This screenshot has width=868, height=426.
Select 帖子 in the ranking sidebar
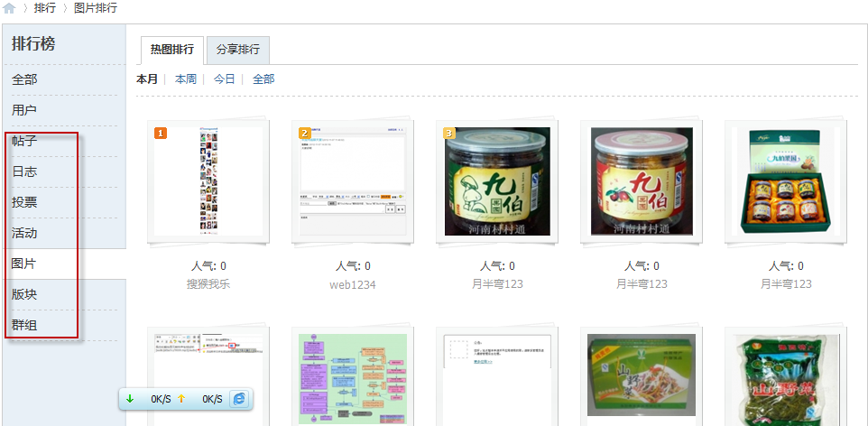click(x=24, y=141)
